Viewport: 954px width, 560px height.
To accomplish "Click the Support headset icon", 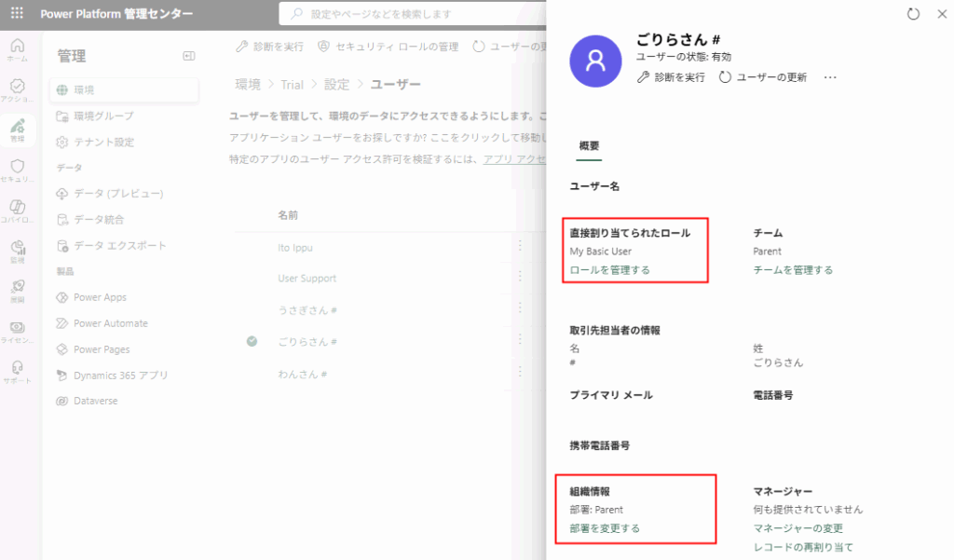I will [x=17, y=370].
